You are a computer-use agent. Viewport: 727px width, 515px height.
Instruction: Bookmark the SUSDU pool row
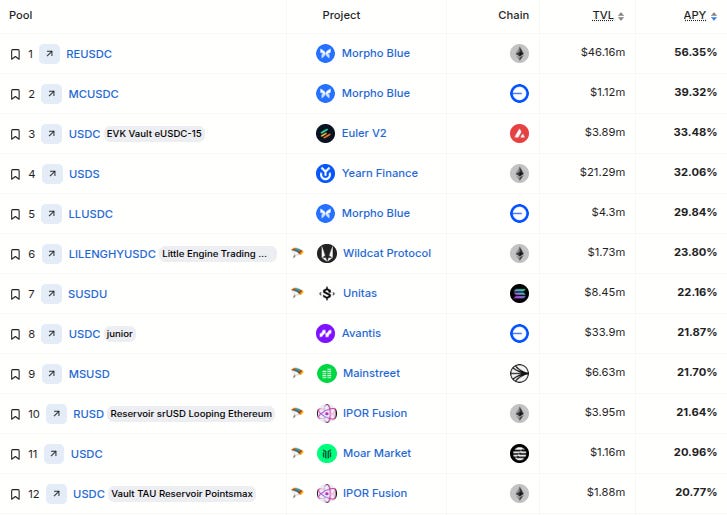tap(15, 294)
